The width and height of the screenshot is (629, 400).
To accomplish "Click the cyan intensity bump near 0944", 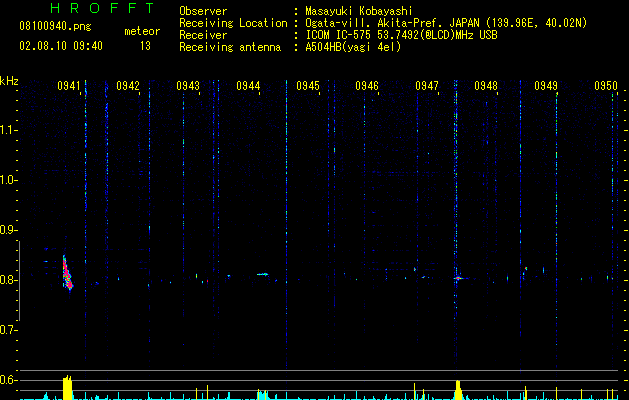I will [262, 394].
